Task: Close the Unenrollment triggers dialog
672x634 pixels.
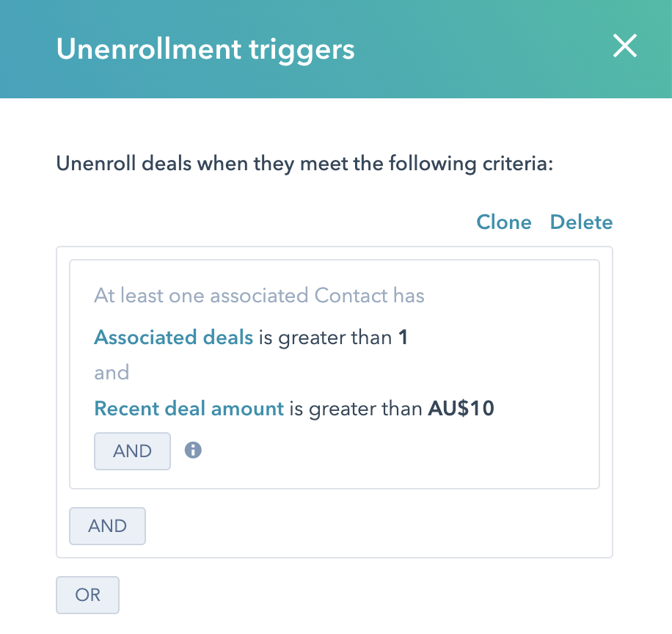Action: (x=625, y=47)
